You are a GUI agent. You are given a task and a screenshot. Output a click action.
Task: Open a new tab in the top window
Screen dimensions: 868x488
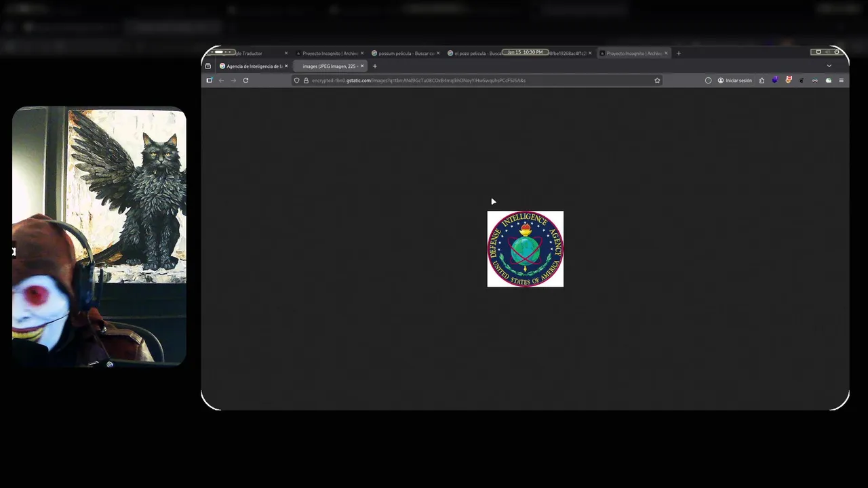pyautogui.click(x=678, y=53)
